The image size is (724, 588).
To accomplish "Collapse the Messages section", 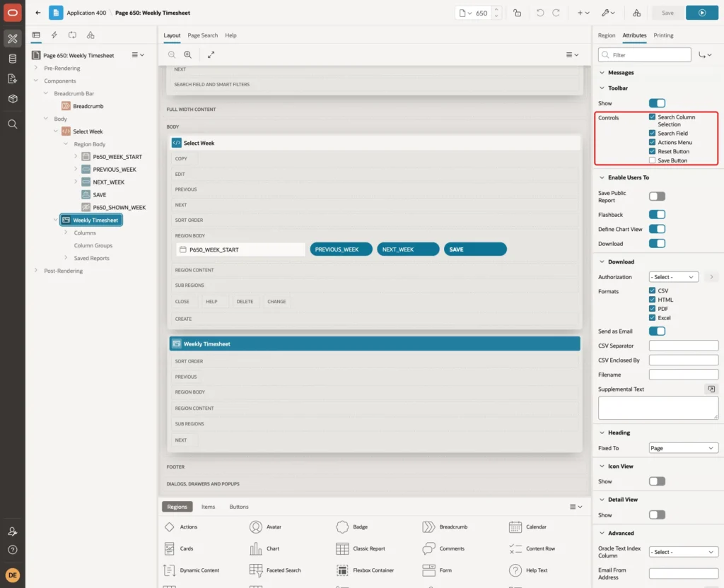I will 602,73.
